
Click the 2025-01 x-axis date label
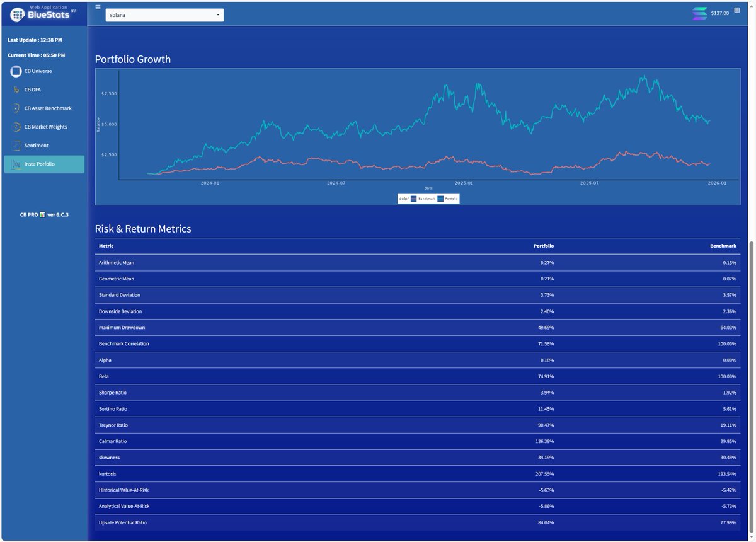click(464, 183)
